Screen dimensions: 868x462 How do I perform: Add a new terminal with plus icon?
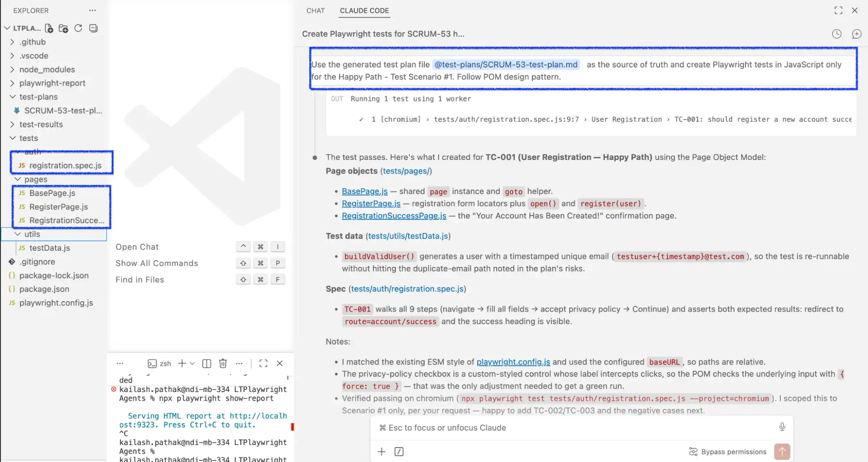182,363
